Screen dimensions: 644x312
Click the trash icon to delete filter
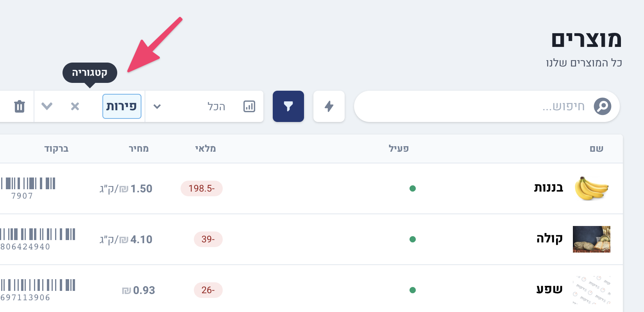(20, 106)
